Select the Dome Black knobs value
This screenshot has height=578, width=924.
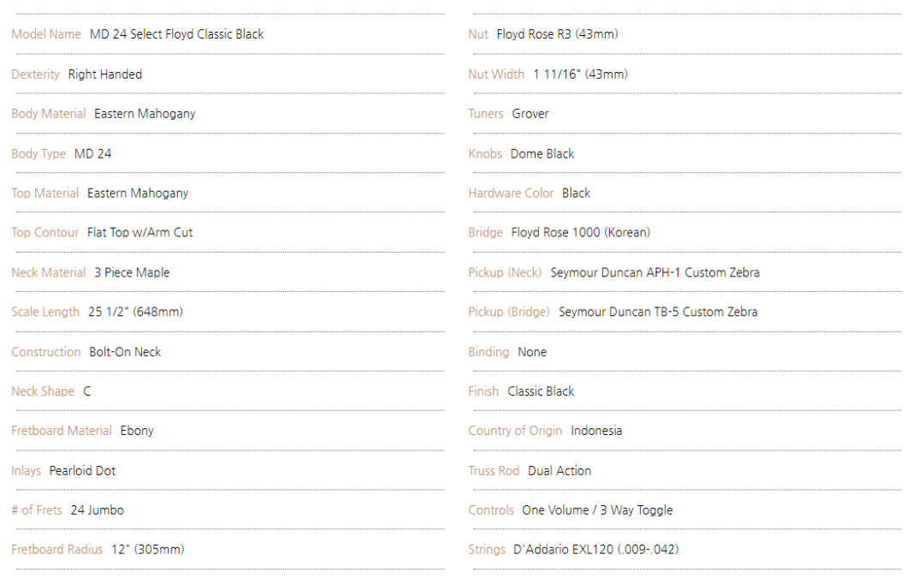click(542, 154)
